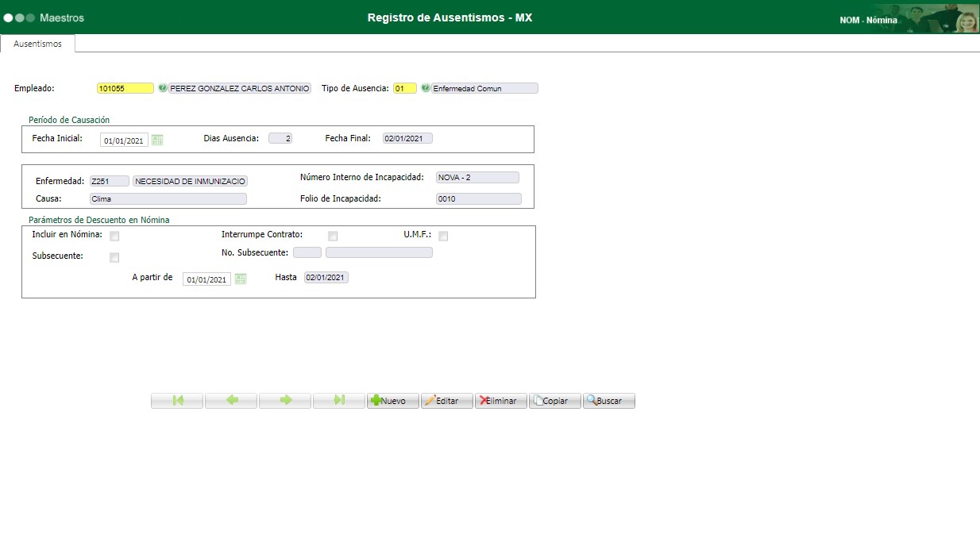Click the Fecha Inicial date field

124,140
